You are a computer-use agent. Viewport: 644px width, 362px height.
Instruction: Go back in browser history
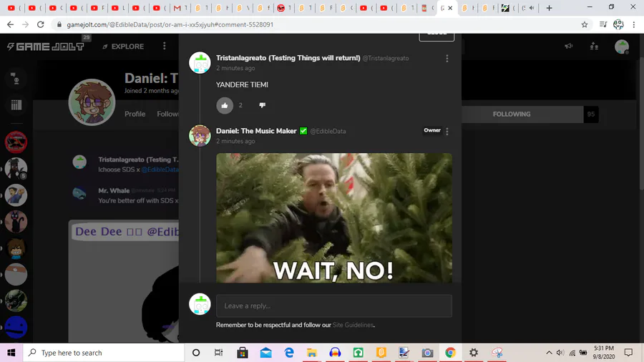10,24
